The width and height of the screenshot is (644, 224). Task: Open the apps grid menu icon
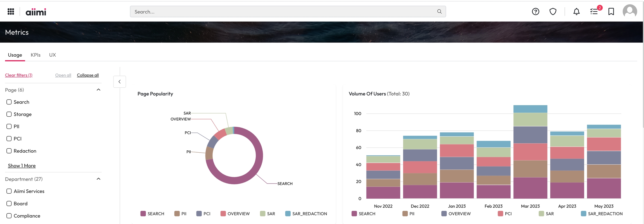point(11,12)
